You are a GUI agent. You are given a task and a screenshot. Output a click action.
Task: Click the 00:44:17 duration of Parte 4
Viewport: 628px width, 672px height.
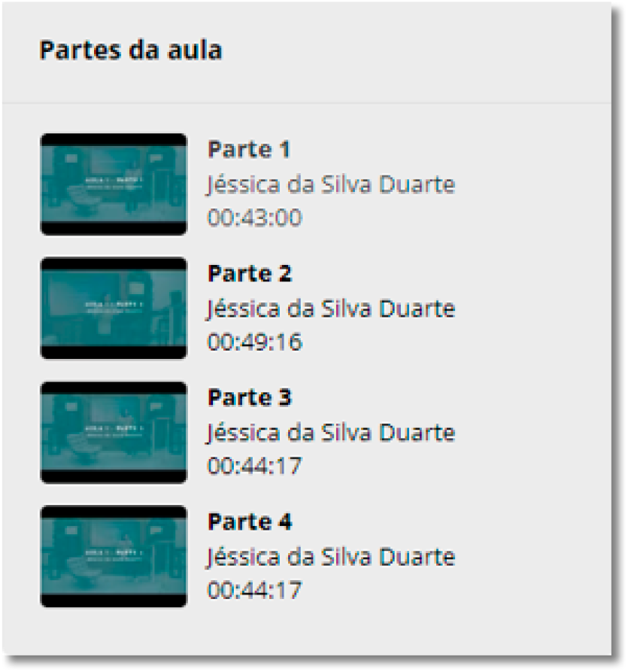click(x=255, y=590)
